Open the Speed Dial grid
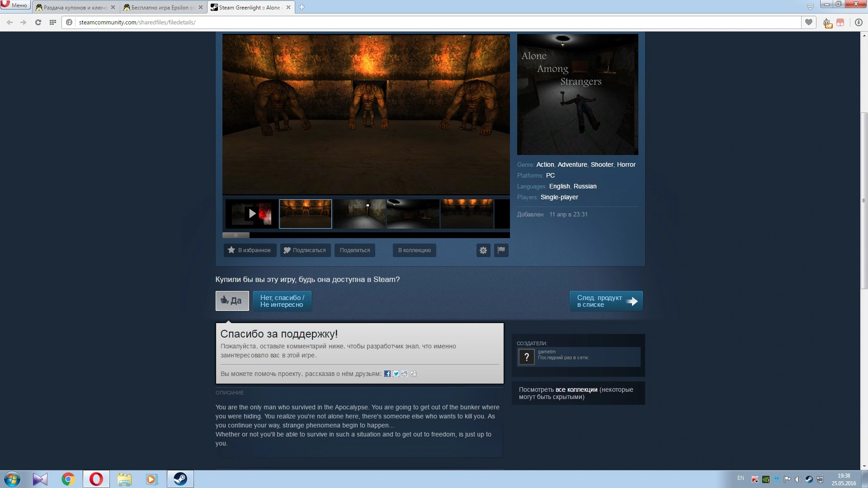The height and width of the screenshot is (488, 868). click(53, 22)
